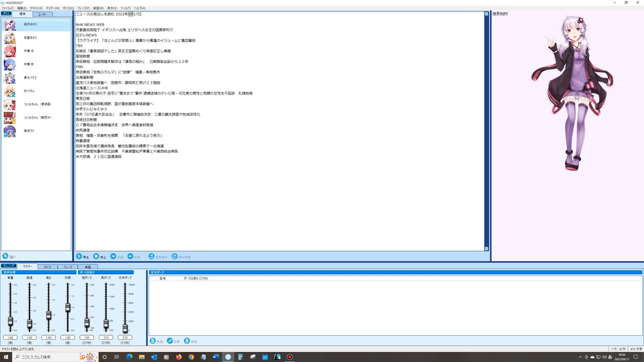
Task: Open the Windows Start menu
Action: click(x=6, y=357)
